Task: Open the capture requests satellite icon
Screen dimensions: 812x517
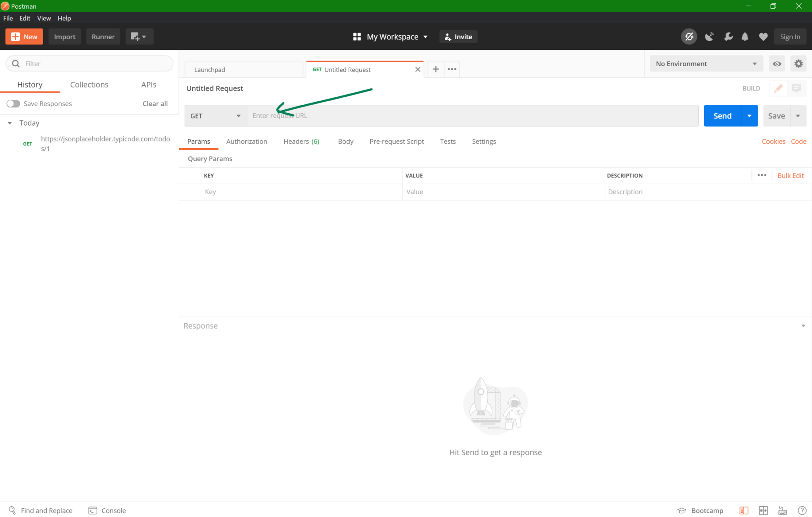Action: coord(709,36)
